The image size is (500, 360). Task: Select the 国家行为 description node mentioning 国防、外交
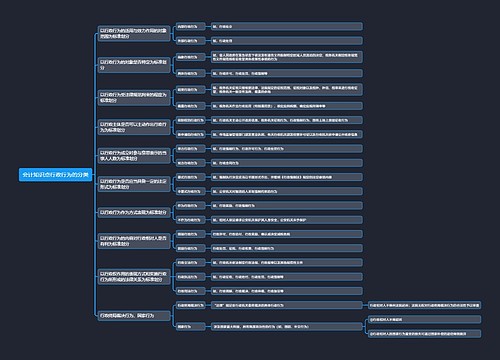click(287, 327)
